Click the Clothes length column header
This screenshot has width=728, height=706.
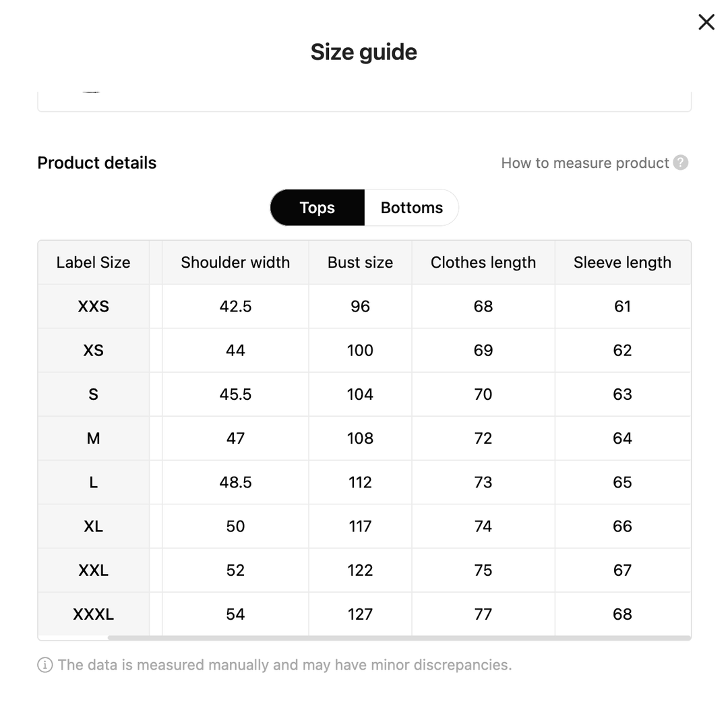click(483, 262)
